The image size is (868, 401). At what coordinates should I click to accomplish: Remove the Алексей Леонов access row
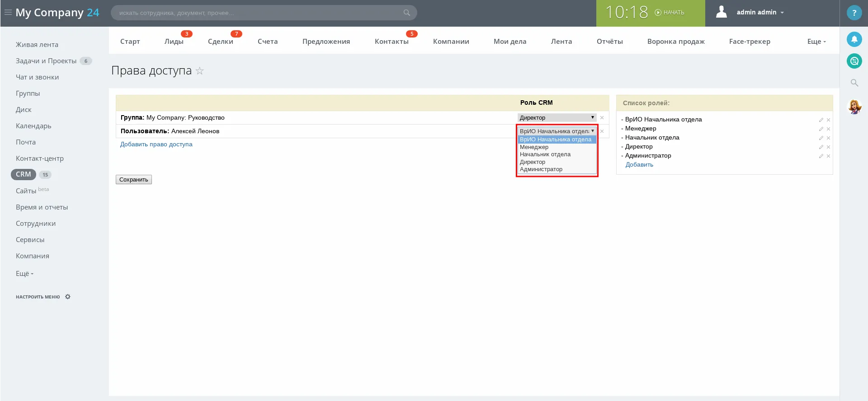tap(602, 131)
